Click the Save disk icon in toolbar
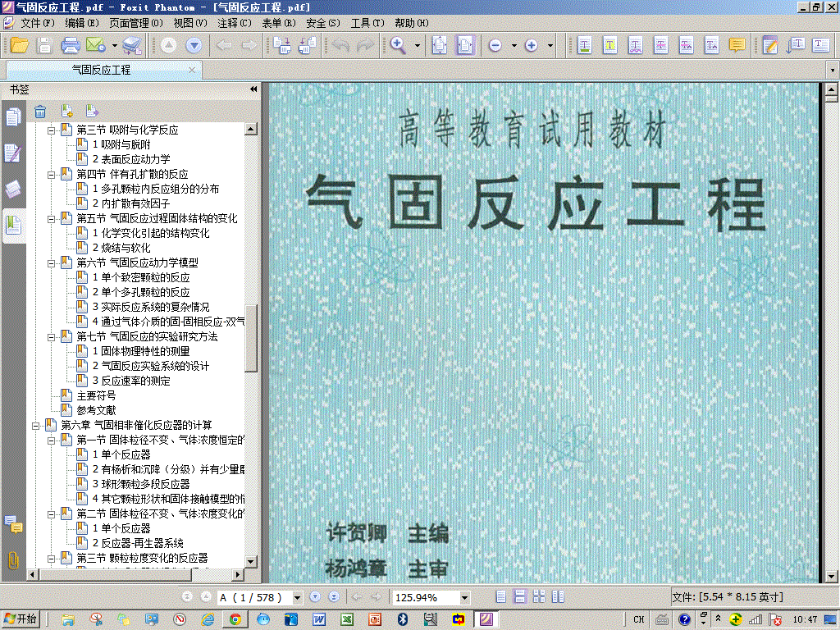840x630 pixels. [x=44, y=46]
